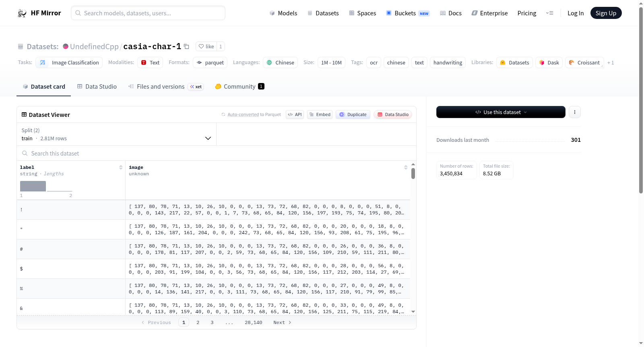Click the Dask library tag

point(549,62)
